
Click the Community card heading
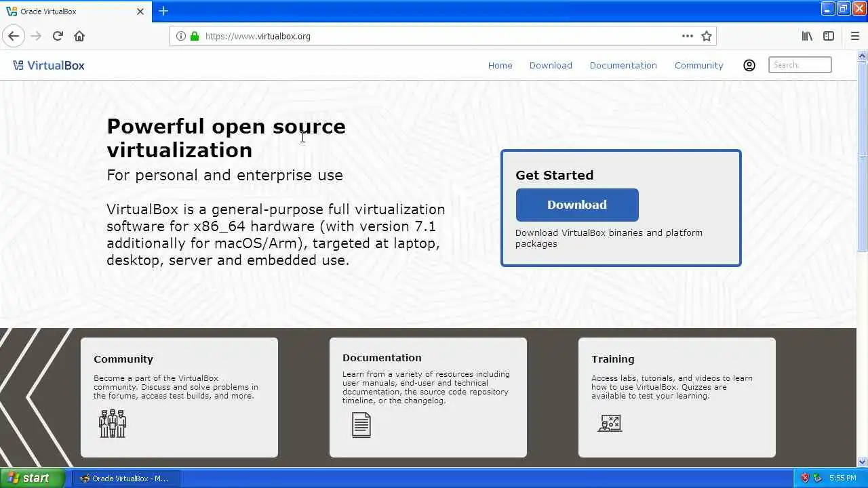click(x=123, y=359)
